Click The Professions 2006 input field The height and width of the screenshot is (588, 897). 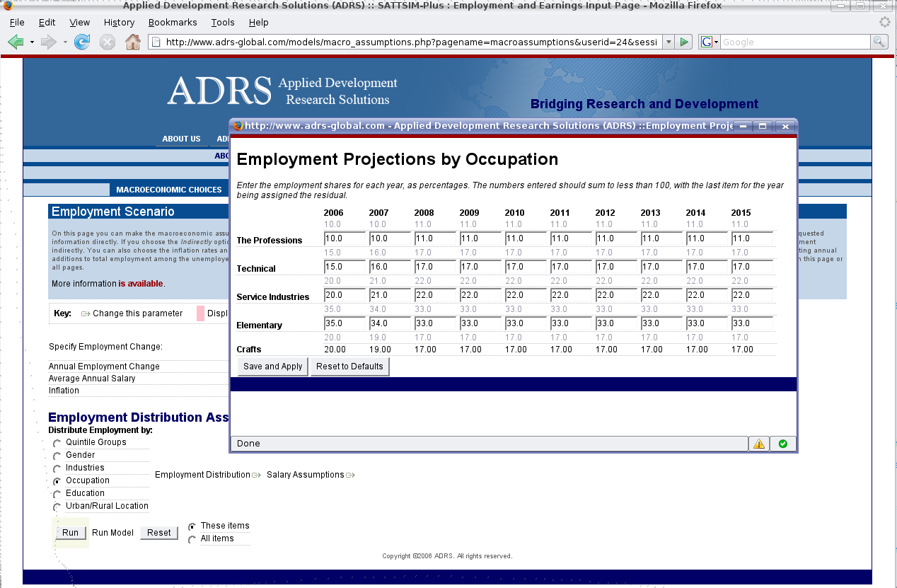click(x=344, y=239)
